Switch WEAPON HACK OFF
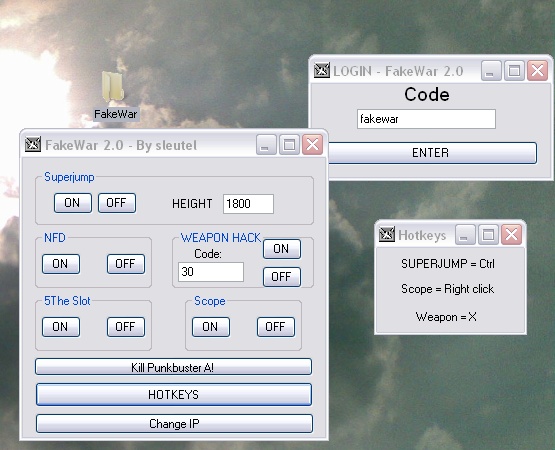 pyautogui.click(x=282, y=277)
